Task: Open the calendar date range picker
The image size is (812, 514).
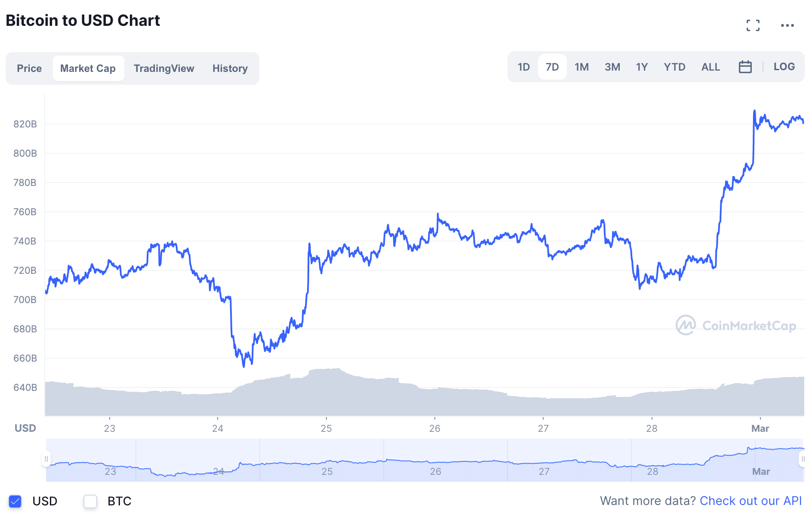Action: pyautogui.click(x=745, y=67)
